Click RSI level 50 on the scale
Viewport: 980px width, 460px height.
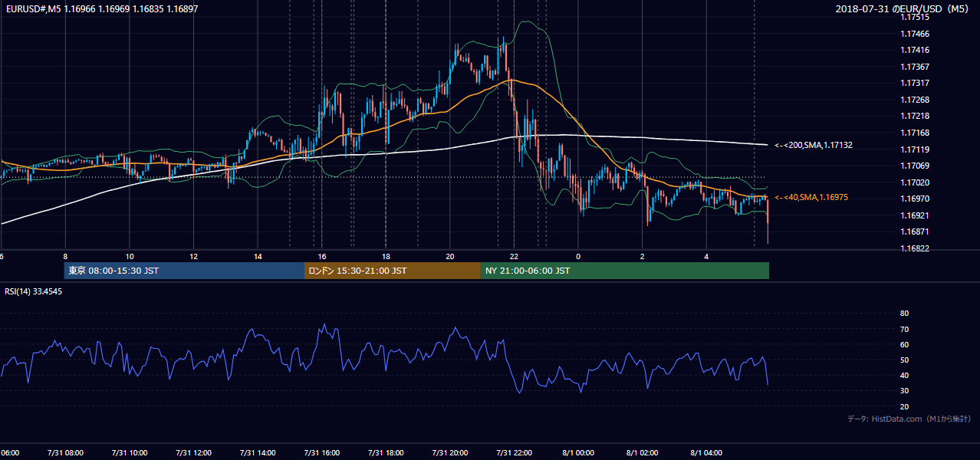[904, 360]
